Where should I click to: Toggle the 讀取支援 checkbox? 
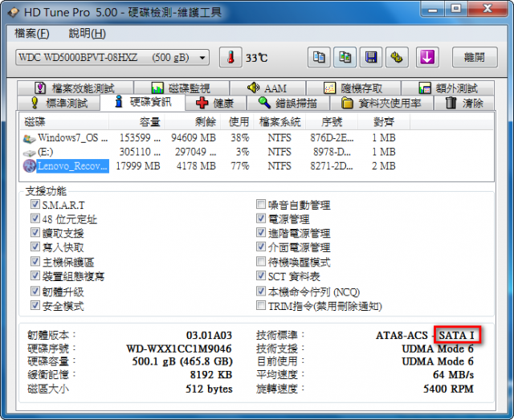35,232
